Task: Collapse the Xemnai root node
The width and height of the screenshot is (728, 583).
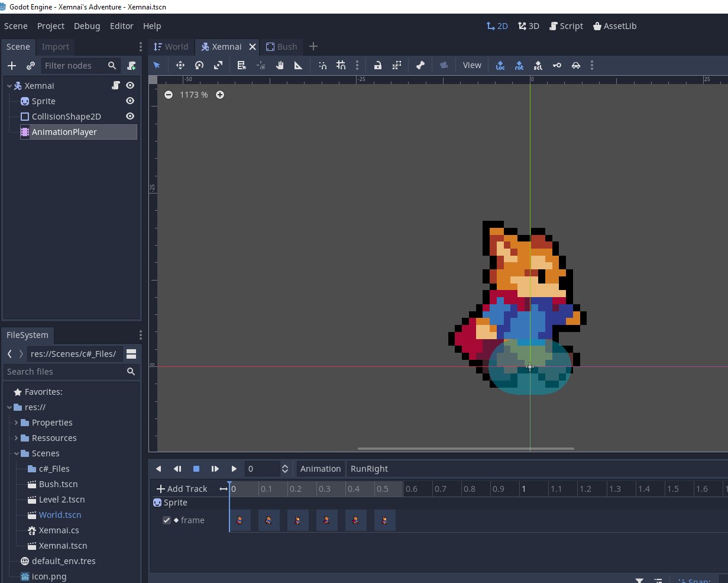Action: [9, 86]
